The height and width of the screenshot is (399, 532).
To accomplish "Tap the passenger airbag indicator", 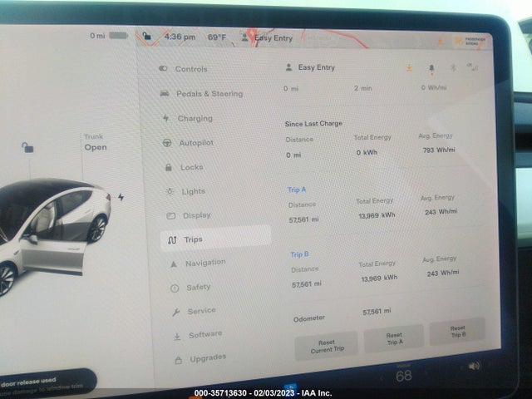I will [x=471, y=42].
